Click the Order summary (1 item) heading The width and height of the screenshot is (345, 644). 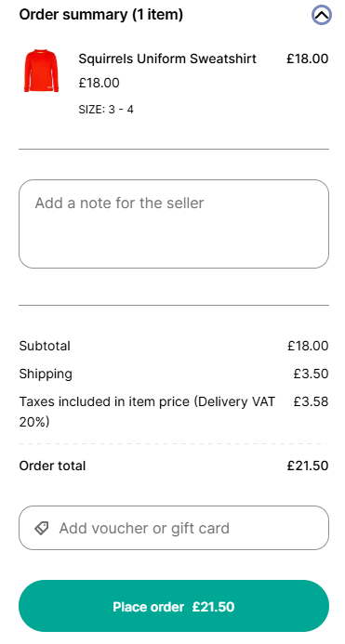pos(101,15)
